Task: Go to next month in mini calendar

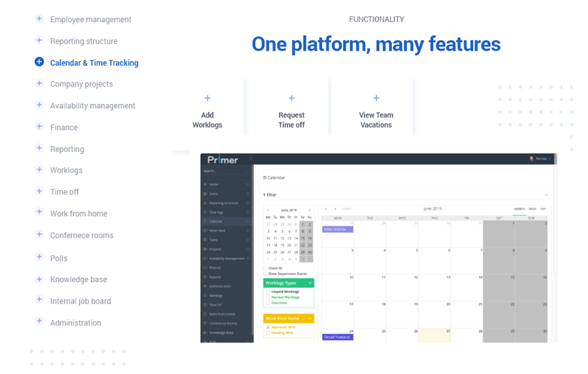Action: 309,210
